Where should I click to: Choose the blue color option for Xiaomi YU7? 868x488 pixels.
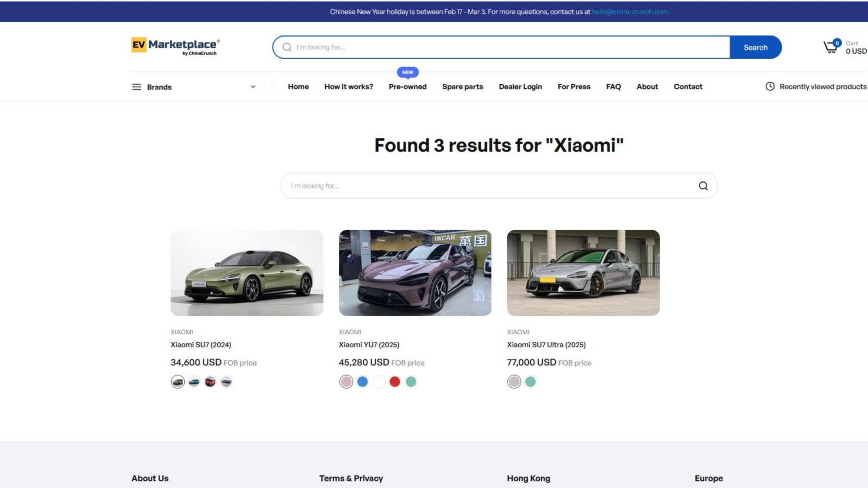(x=363, y=382)
